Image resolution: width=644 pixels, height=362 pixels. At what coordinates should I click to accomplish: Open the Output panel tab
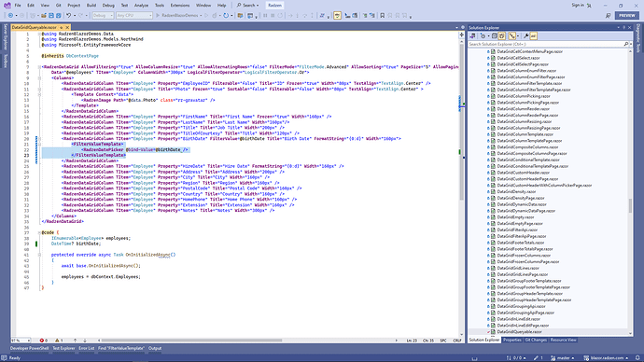click(x=155, y=348)
